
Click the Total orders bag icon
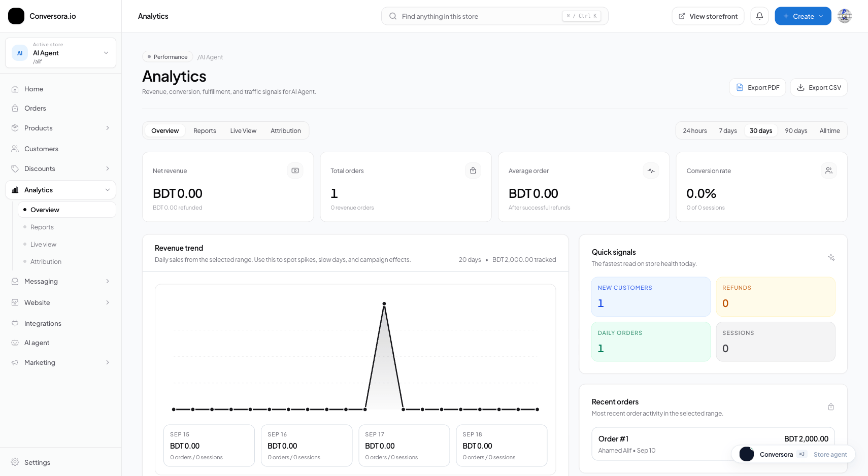click(473, 171)
